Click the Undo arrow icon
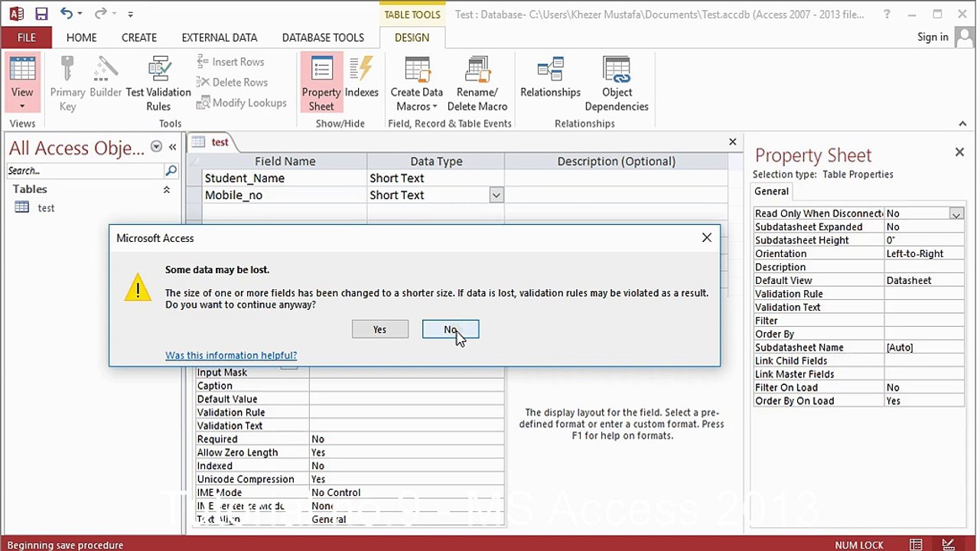Screen dimensions: 980x551 (67, 14)
